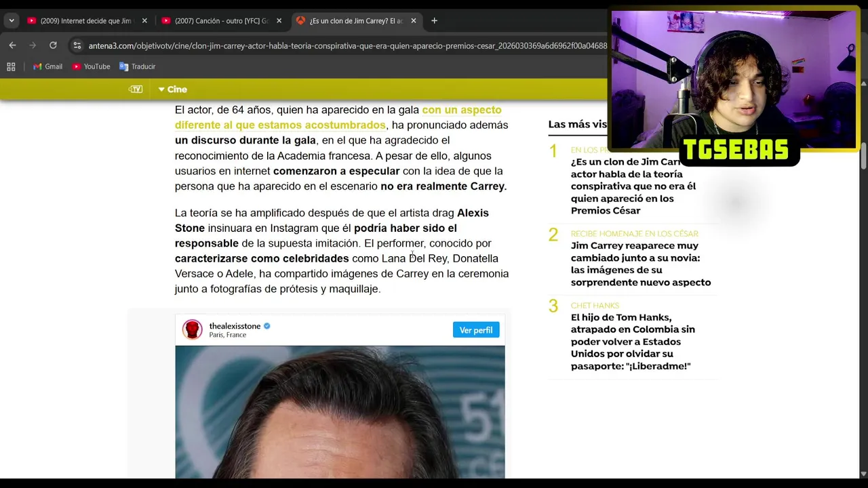The height and width of the screenshot is (488, 868).
Task: Close the (2009) Internet decide tab
Action: 144,21
